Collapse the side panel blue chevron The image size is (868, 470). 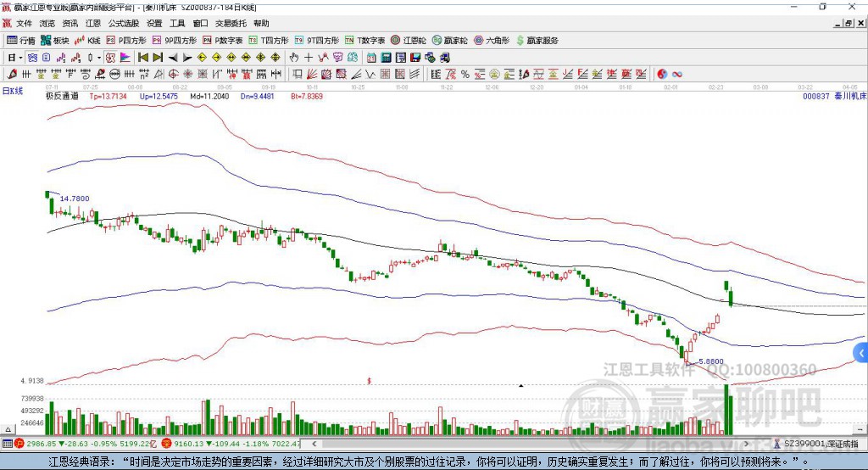pyautogui.click(x=861, y=353)
